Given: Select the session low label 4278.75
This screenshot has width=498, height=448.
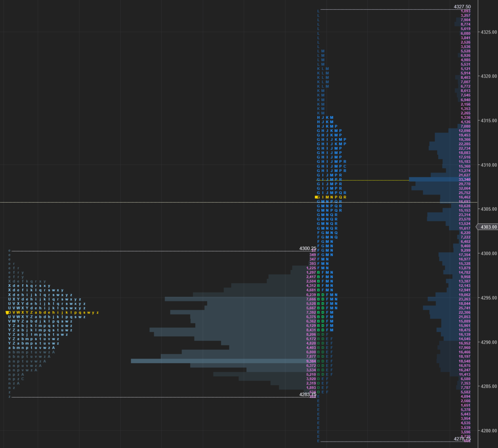Looking at the screenshot, I should click(462, 439).
